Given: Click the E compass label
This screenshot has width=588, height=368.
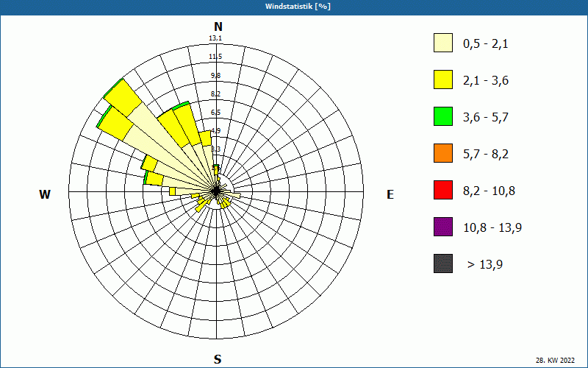Looking at the screenshot, I should (390, 194).
